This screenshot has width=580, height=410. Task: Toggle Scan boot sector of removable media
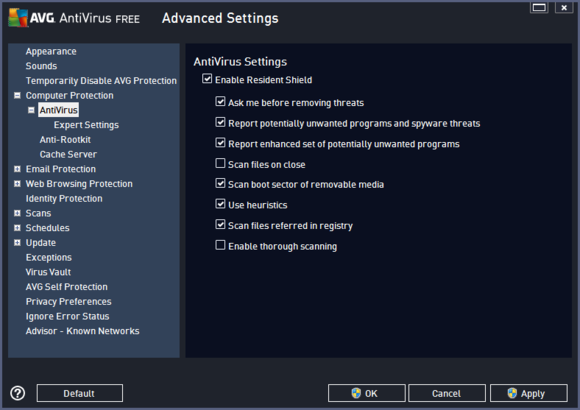pos(220,183)
